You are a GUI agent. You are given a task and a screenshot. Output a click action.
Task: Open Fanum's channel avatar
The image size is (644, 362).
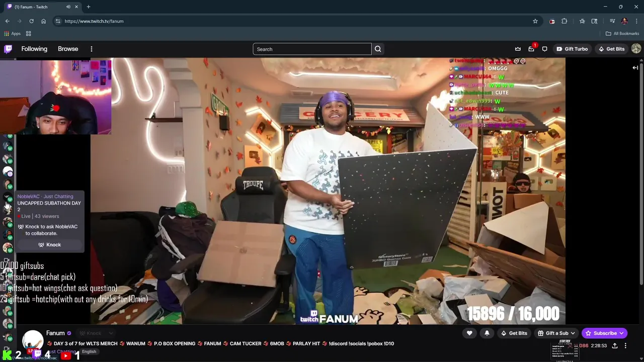pyautogui.click(x=32, y=340)
